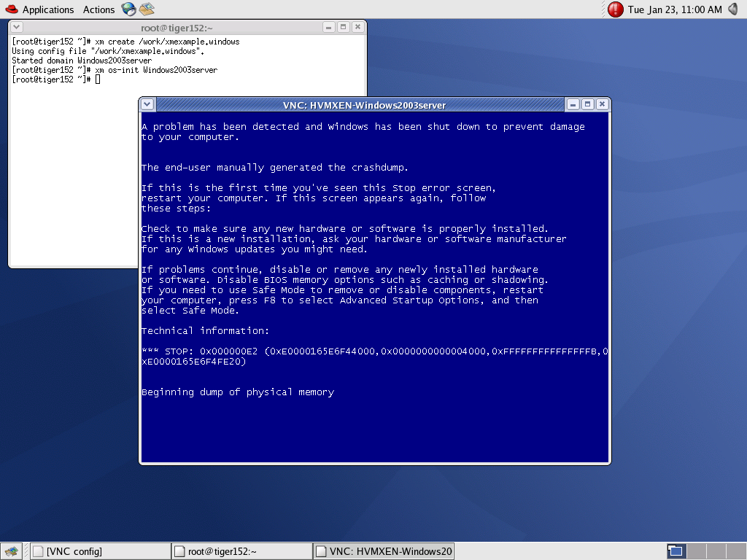Close the VNC HVMXEN-Windows2003server window
The width and height of the screenshot is (747, 560).
(602, 104)
